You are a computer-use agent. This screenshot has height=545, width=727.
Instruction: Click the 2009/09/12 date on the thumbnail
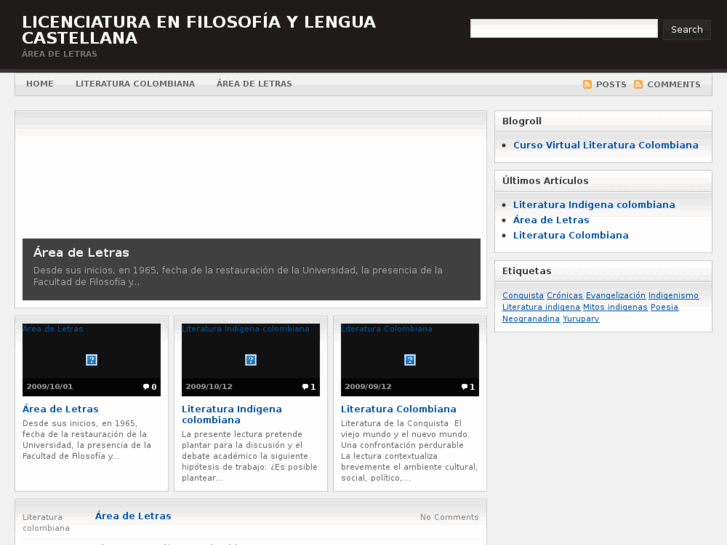[368, 387]
